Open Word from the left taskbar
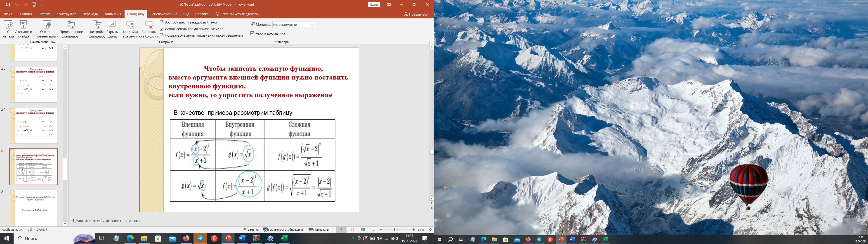This screenshot has height=244, width=868. pos(242,238)
